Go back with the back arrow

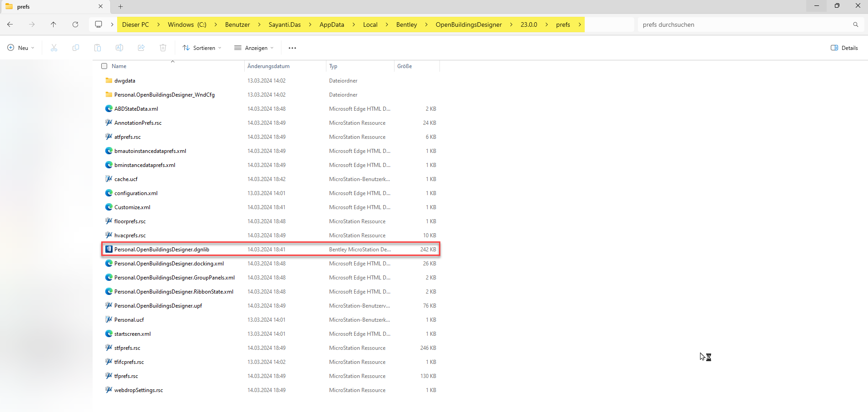(x=10, y=25)
